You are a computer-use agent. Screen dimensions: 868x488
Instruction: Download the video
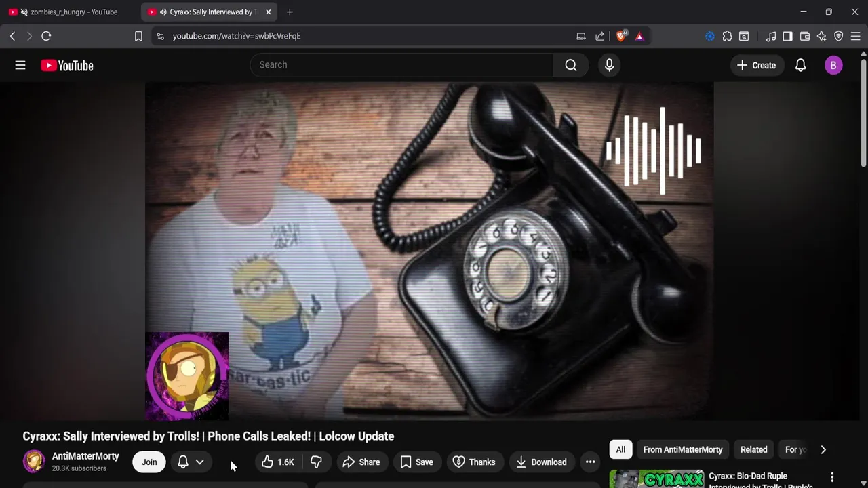tap(541, 462)
